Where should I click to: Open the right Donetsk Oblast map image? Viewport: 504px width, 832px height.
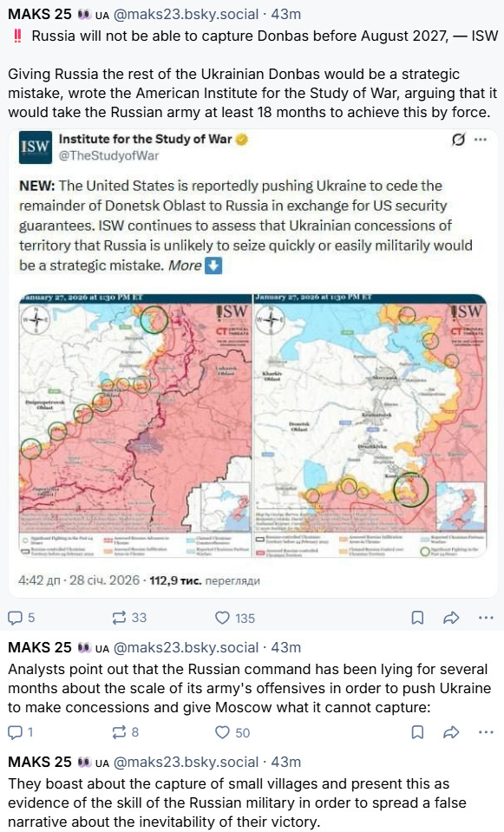[370, 425]
